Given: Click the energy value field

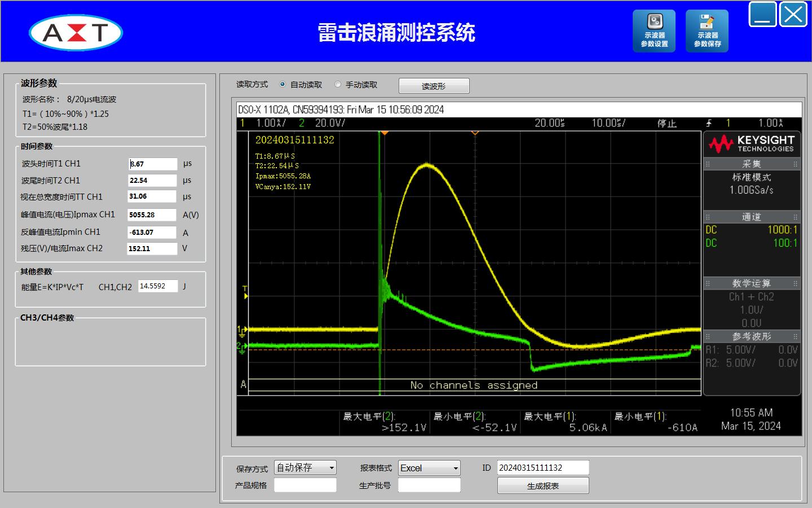Looking at the screenshot, I should point(158,287).
